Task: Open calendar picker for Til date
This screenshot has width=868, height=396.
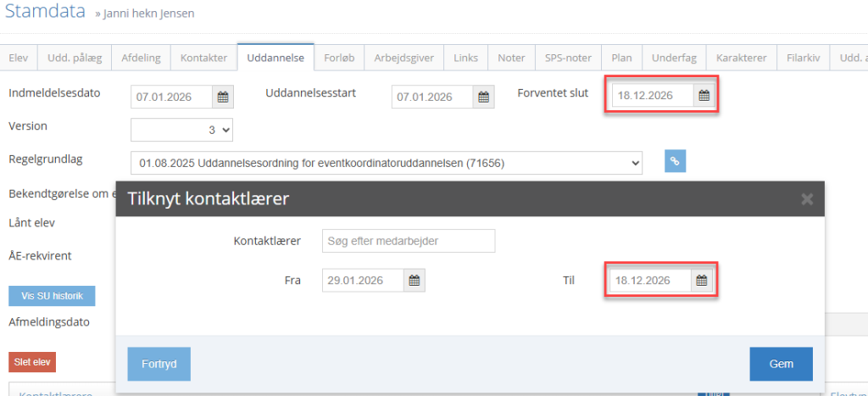Action: pyautogui.click(x=703, y=281)
